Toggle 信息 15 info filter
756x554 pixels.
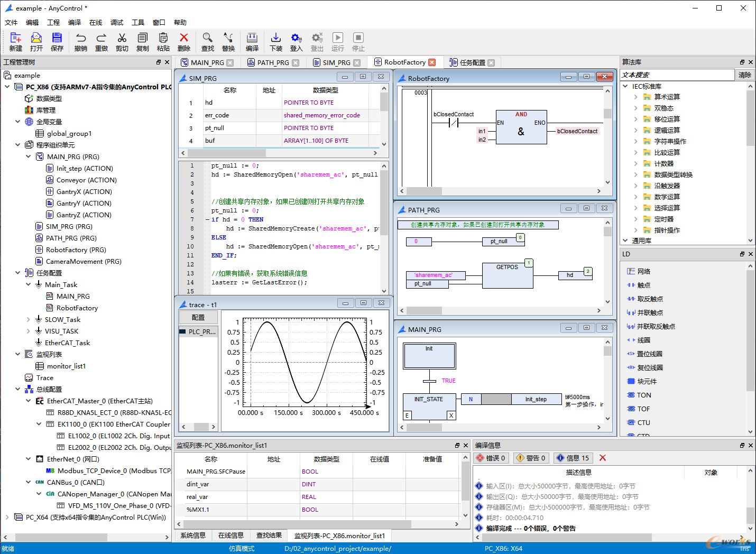[x=573, y=458]
